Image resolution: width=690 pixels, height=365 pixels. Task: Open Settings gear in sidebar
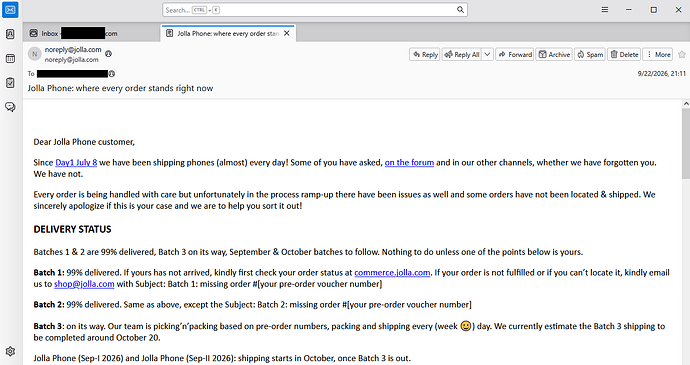pos(10,351)
